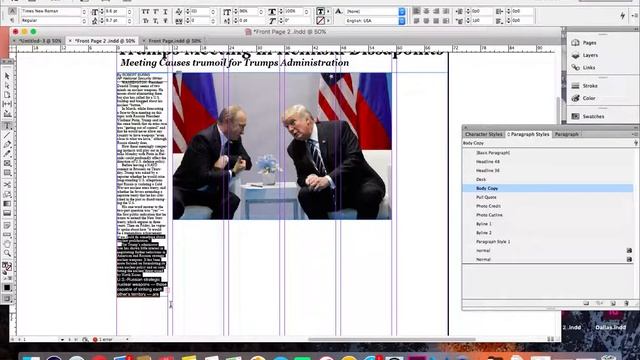Image resolution: width=640 pixels, height=360 pixels.
Task: Enable character formatting controls (A button)
Action: click(12, 11)
